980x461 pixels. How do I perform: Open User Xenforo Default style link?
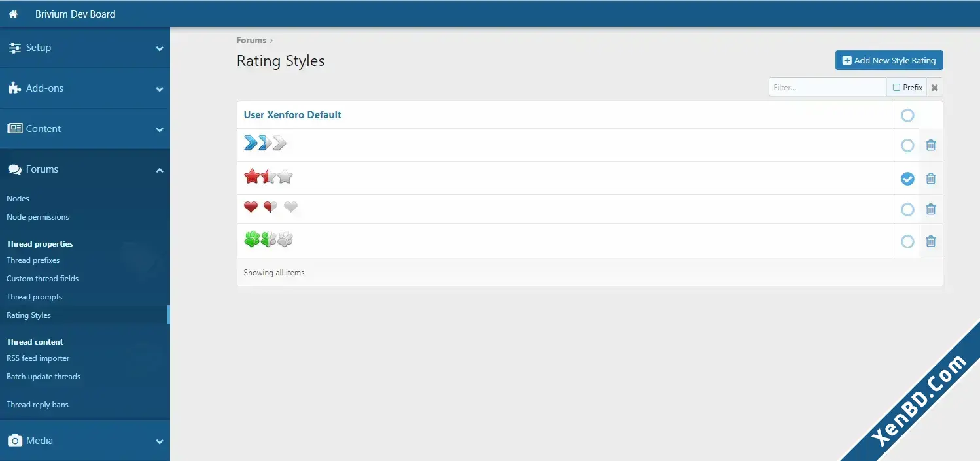(292, 115)
